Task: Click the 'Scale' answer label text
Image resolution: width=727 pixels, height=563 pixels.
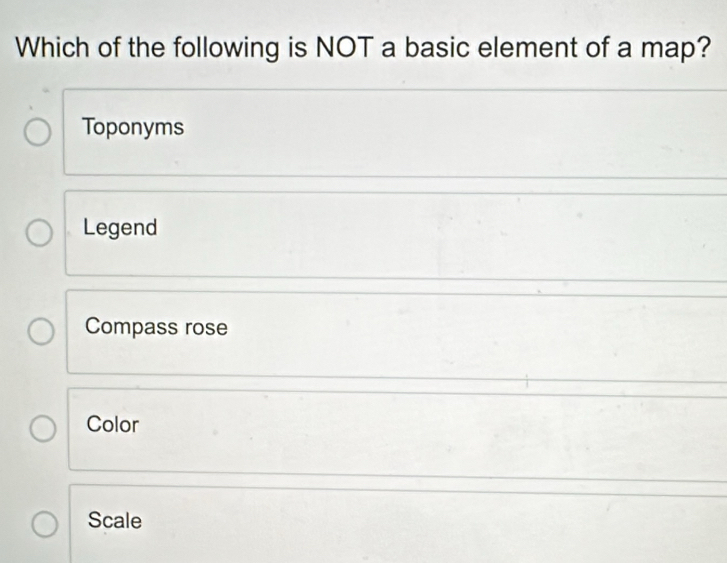Action: pyautogui.click(x=115, y=520)
